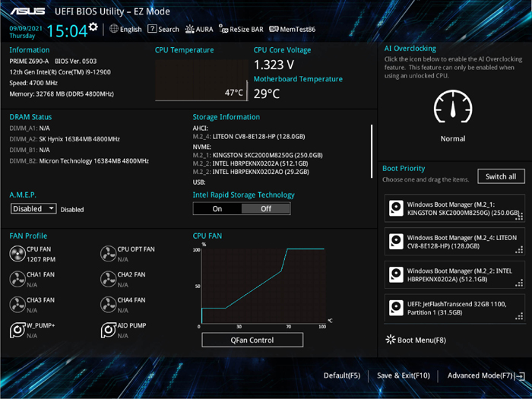Click the JetFlash Transcend boot disk icon

pyautogui.click(x=396, y=308)
